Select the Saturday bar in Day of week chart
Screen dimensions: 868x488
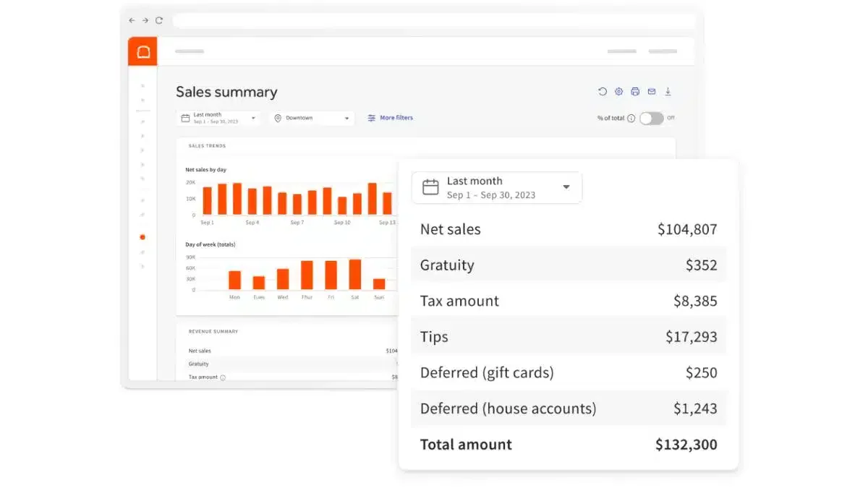(355, 275)
